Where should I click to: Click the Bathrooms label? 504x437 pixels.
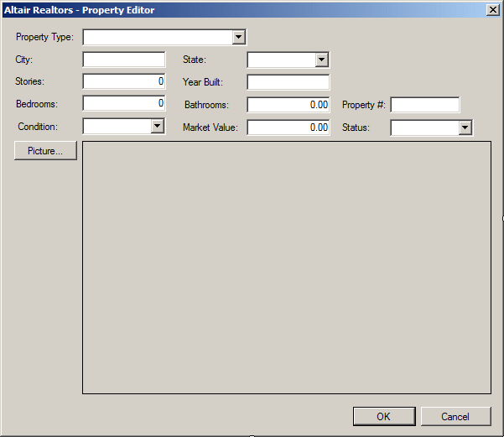[x=206, y=105]
